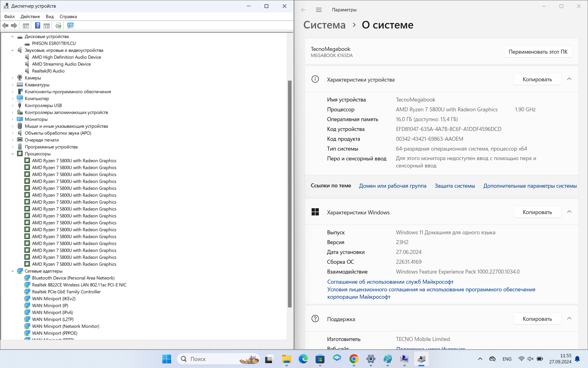Open the Действие menu

[30, 17]
